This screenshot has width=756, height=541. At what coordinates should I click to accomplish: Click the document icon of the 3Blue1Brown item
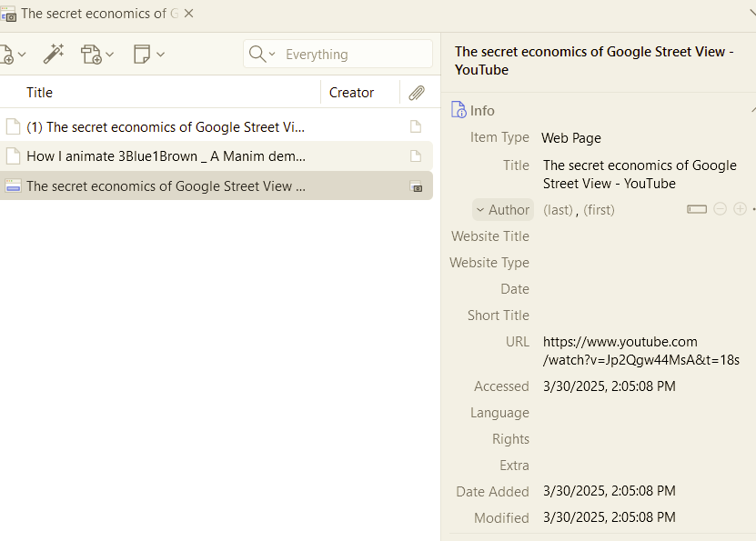[13, 156]
